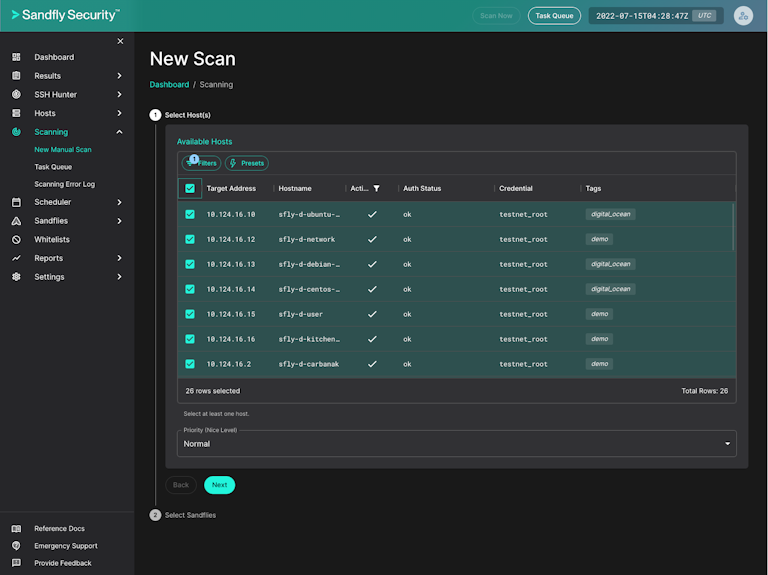Open Reference Docs in the sidebar

click(x=59, y=528)
